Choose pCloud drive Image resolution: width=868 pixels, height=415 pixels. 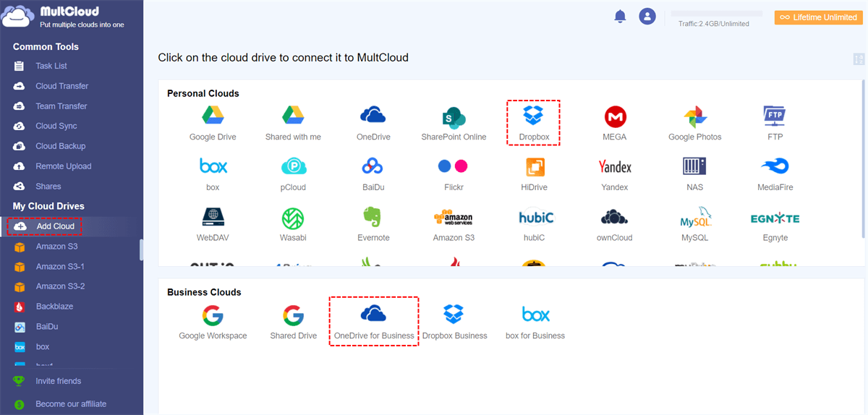[x=293, y=174]
